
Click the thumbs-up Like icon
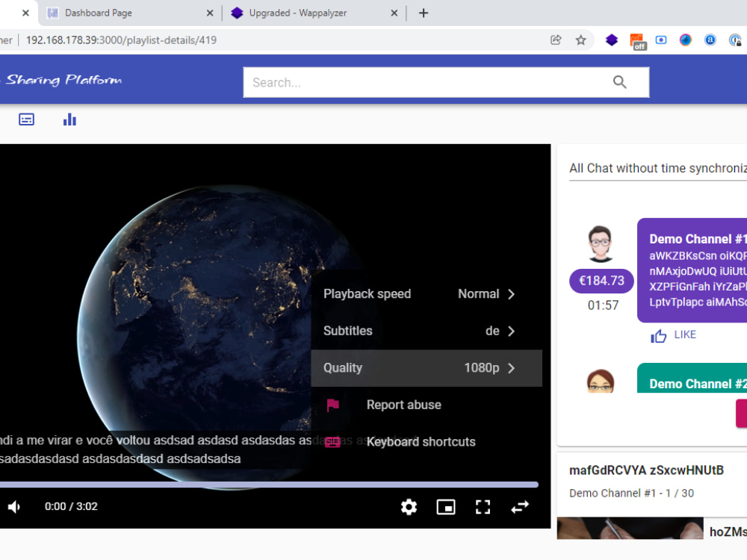[x=658, y=335]
